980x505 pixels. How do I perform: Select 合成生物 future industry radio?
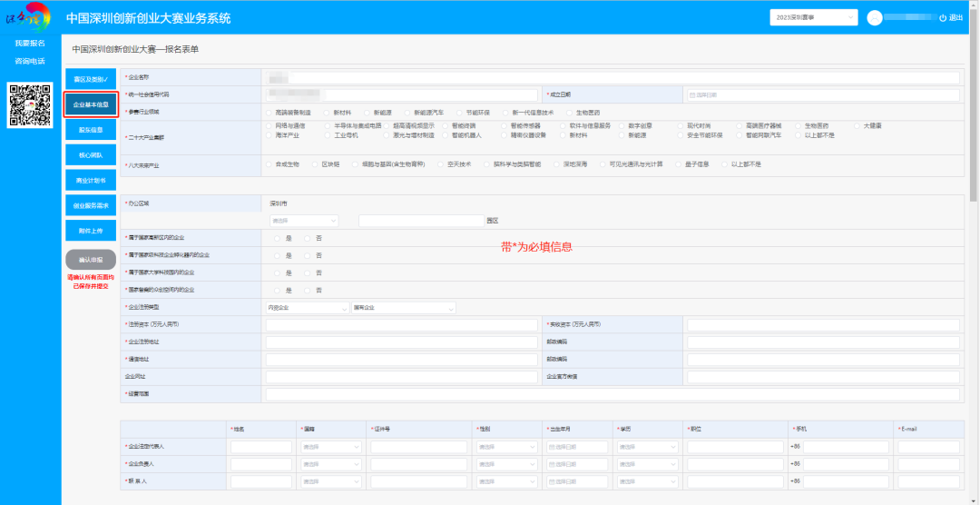[x=269, y=164]
